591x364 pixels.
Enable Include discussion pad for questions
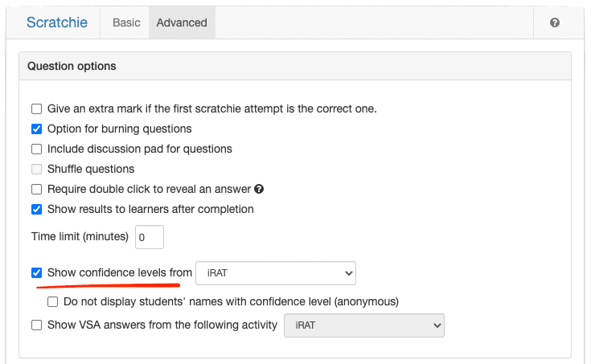pyautogui.click(x=36, y=149)
